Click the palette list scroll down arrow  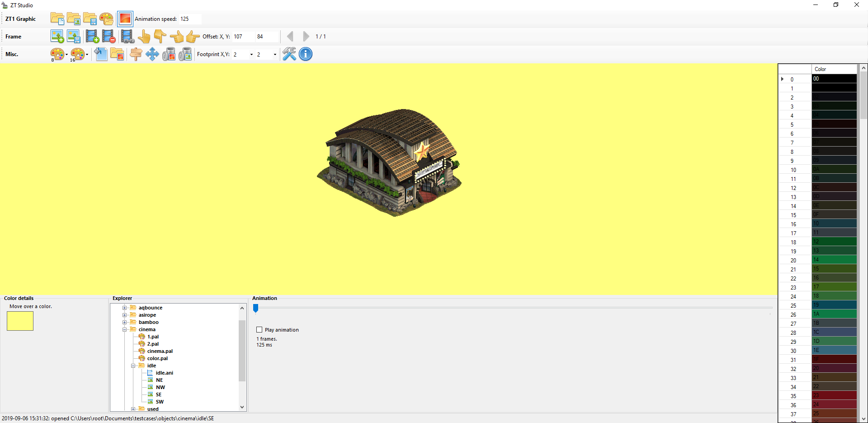(x=863, y=419)
